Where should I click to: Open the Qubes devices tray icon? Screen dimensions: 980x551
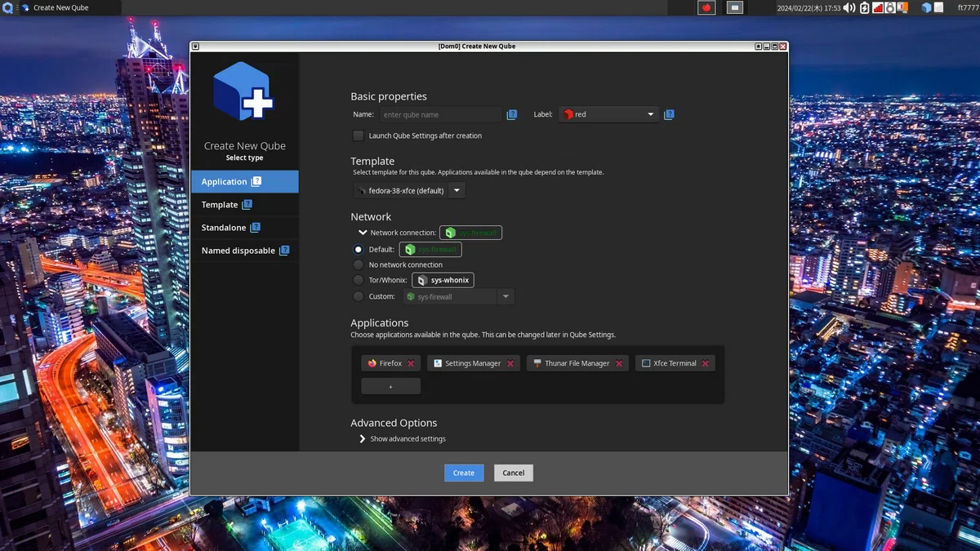[902, 7]
